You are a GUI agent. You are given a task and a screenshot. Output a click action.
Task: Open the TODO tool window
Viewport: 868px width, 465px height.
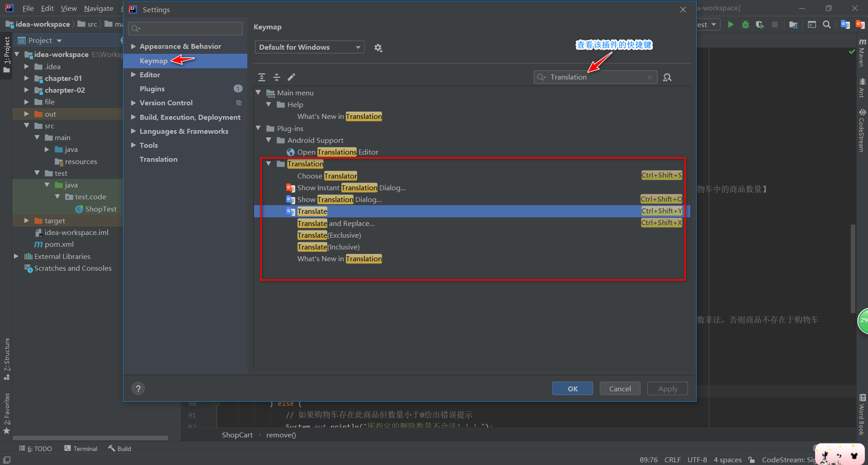coord(35,448)
